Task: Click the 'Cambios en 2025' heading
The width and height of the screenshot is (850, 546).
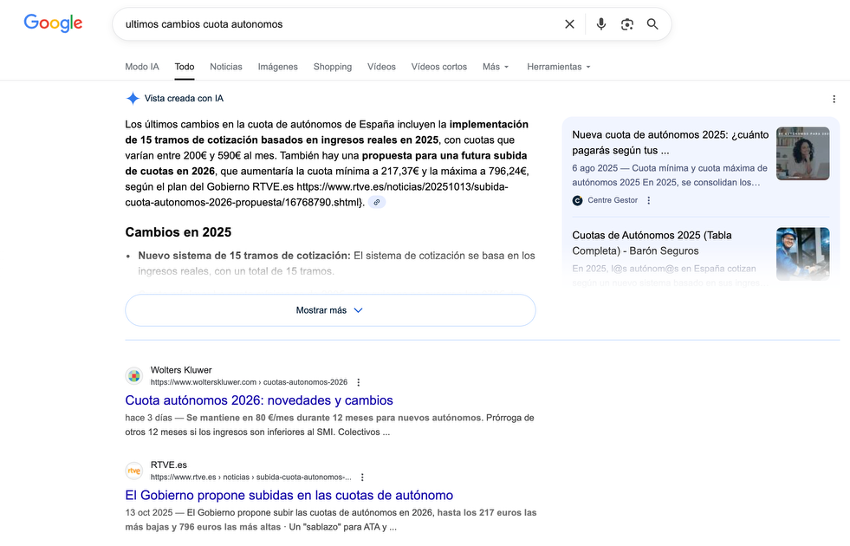Action: (178, 232)
